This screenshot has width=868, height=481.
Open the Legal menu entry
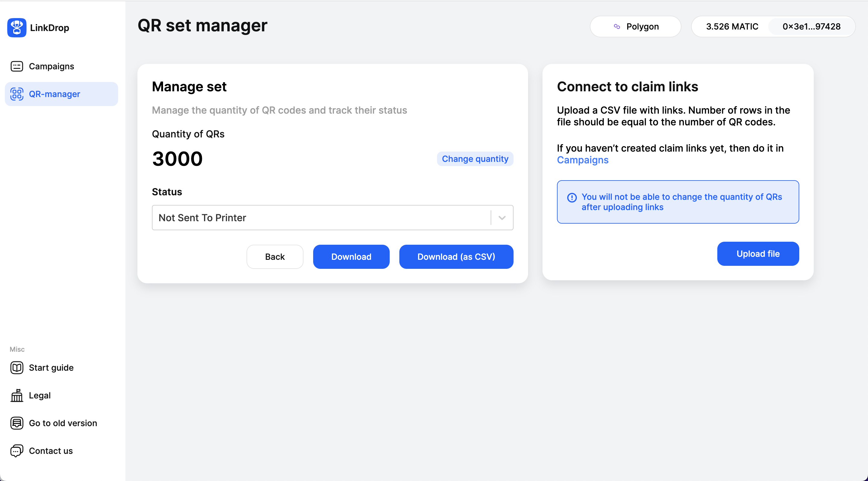click(61, 395)
